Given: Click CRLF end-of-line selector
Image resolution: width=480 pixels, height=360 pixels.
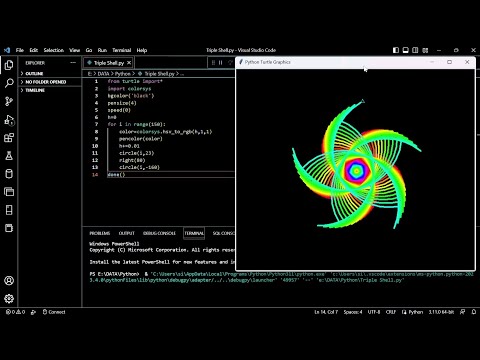Looking at the screenshot, I should (391, 312).
